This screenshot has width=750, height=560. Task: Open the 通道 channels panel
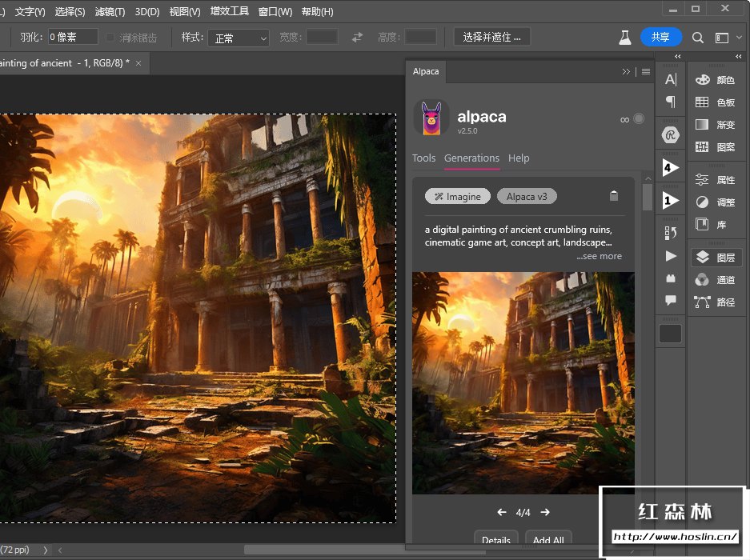tap(716, 280)
